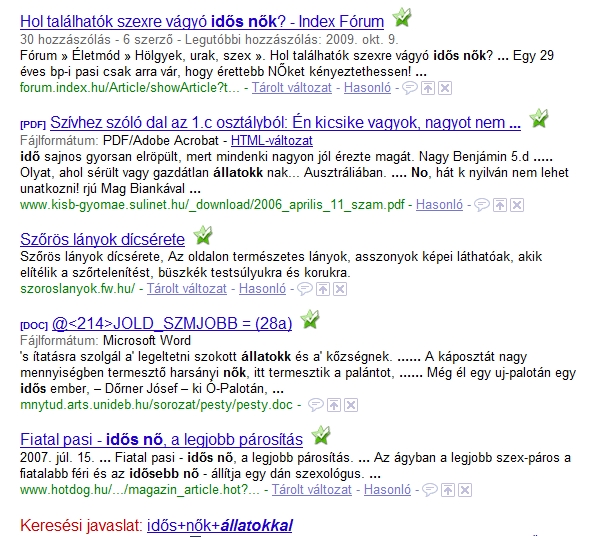Open the @<214>JOLD_SZMJOBB = (28a) link
The height and width of the screenshot is (537, 600).
172,323
